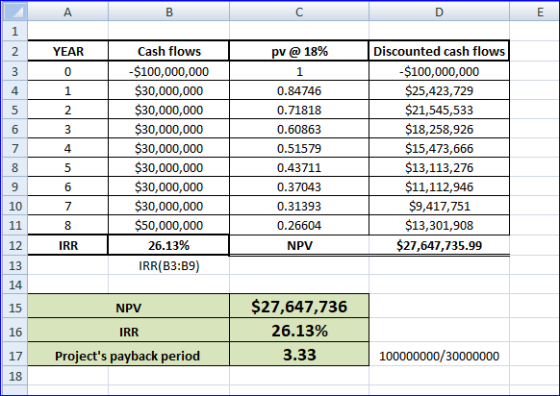The image size is (560, 396).
Task: Select the 26.13% summary cell in row 16
Action: (x=299, y=331)
